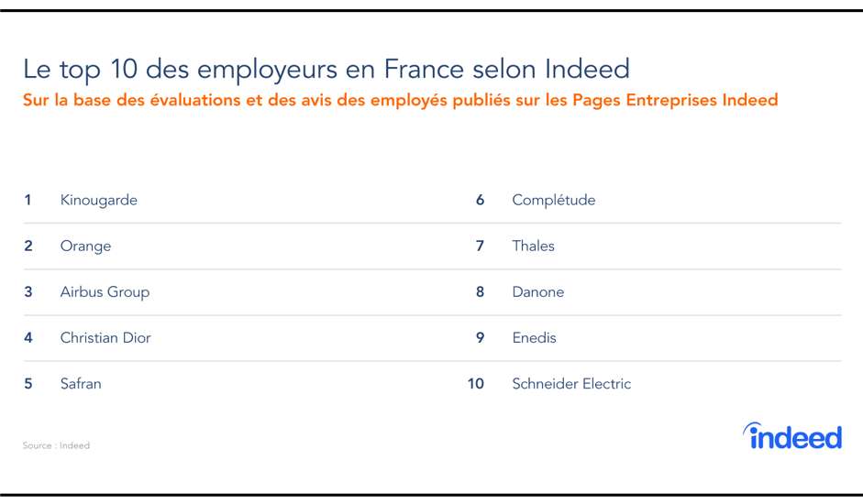Click the rank number 6
Image resolution: width=863 pixels, height=504 pixels.
[480, 200]
